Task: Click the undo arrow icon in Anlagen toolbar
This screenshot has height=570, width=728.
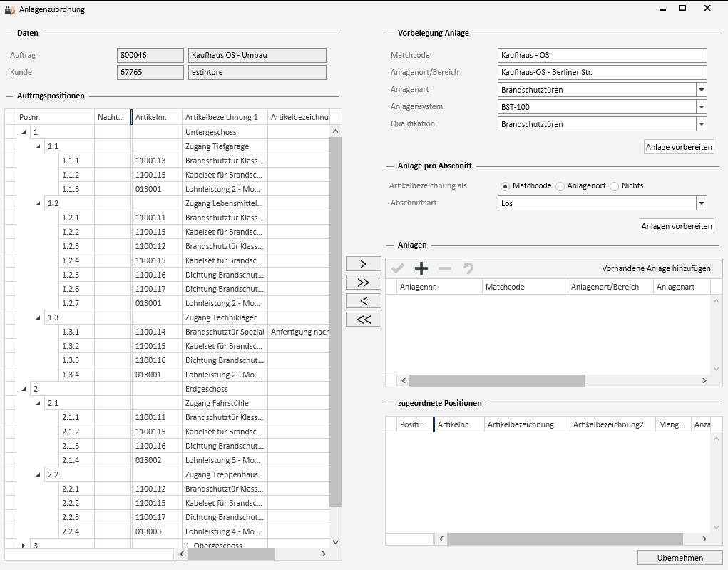Action: tap(468, 268)
